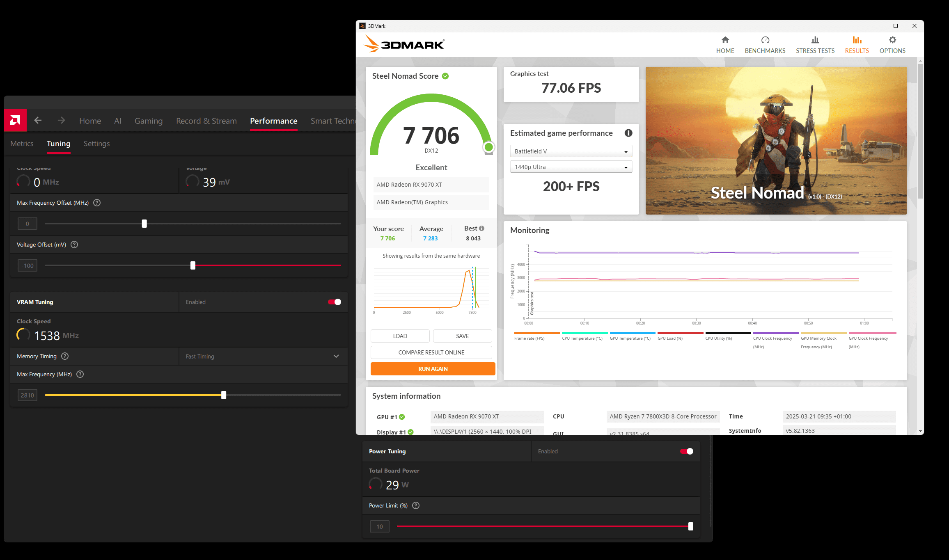Click the info icon next to Best score
This screenshot has width=949, height=560.
pyautogui.click(x=482, y=229)
